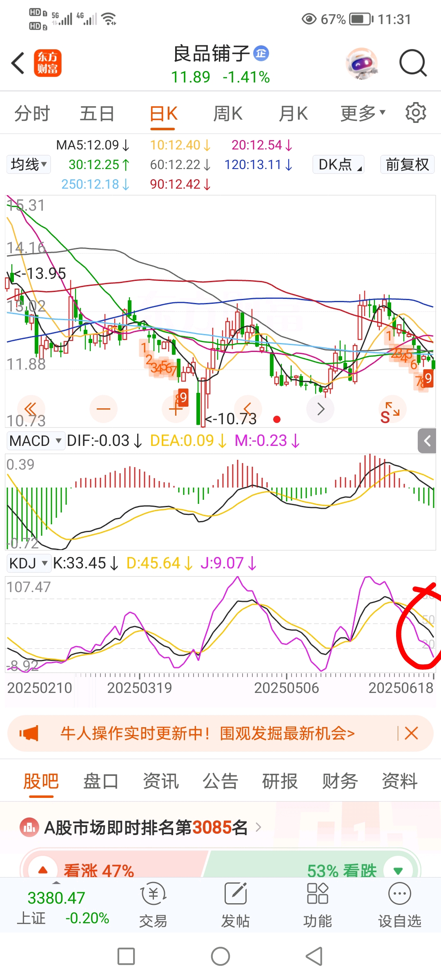Screen dimensions: 441x980
Task: Open the 公告 tab
Action: (x=220, y=781)
